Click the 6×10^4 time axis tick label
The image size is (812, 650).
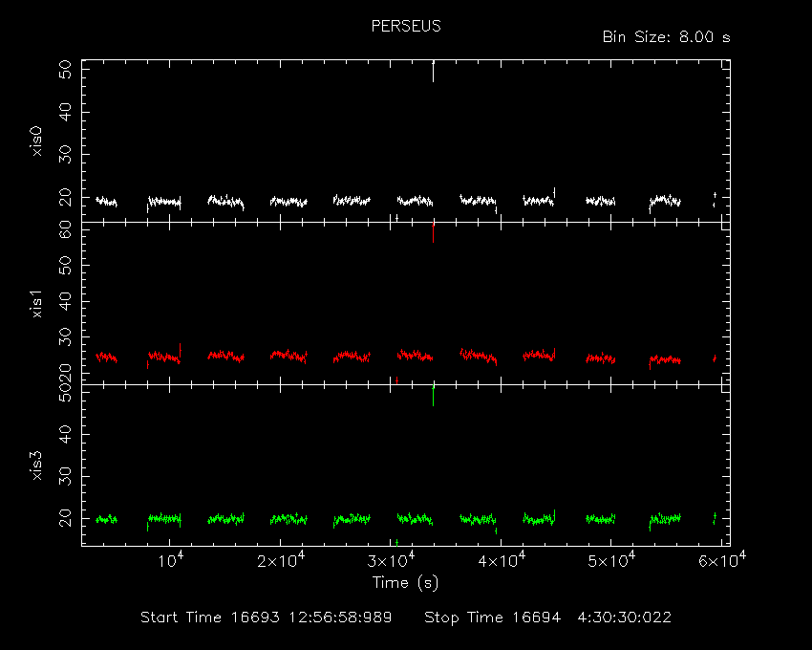[722, 560]
